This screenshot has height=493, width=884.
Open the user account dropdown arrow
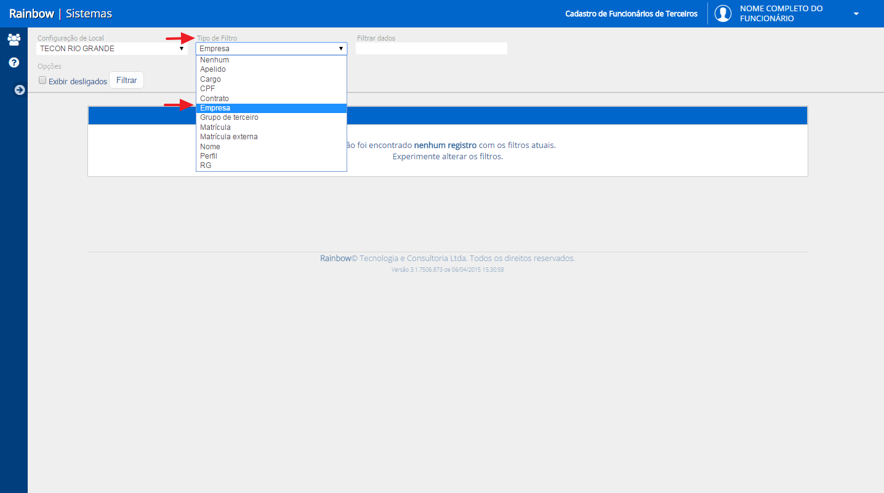(x=856, y=14)
